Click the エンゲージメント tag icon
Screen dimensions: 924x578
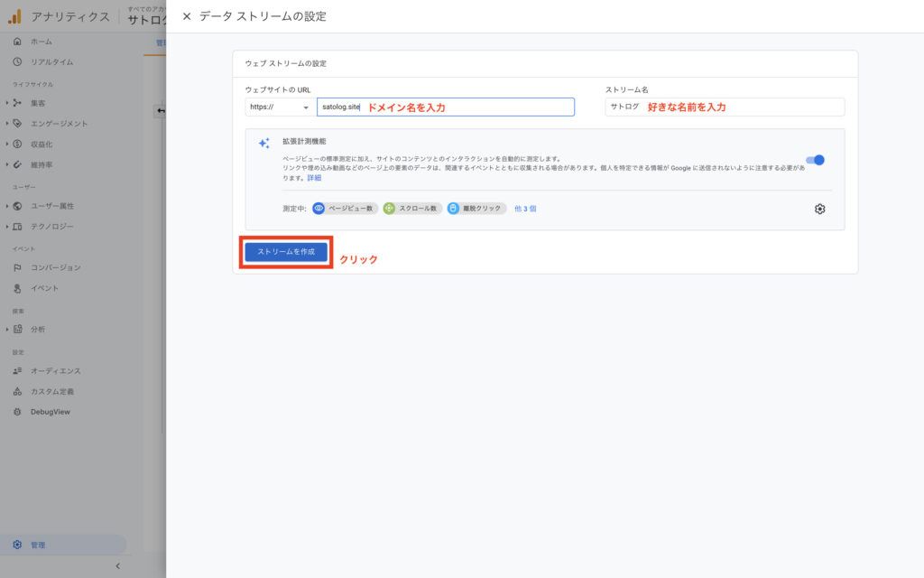coord(17,123)
